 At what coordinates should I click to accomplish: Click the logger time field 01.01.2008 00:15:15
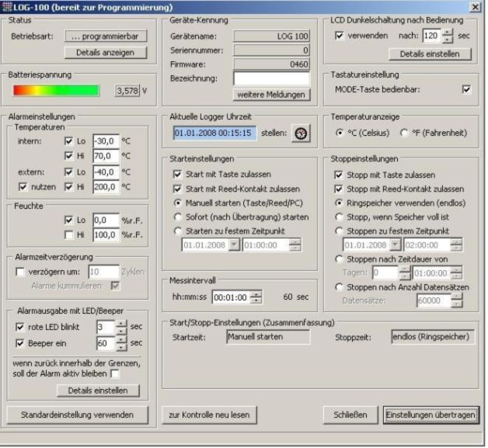pyautogui.click(x=215, y=133)
